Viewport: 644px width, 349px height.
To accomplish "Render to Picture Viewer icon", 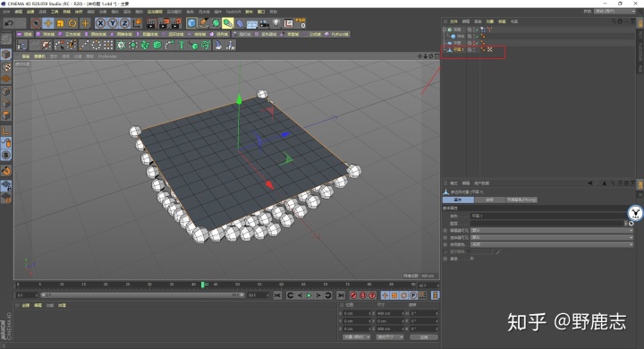I will point(164,23).
